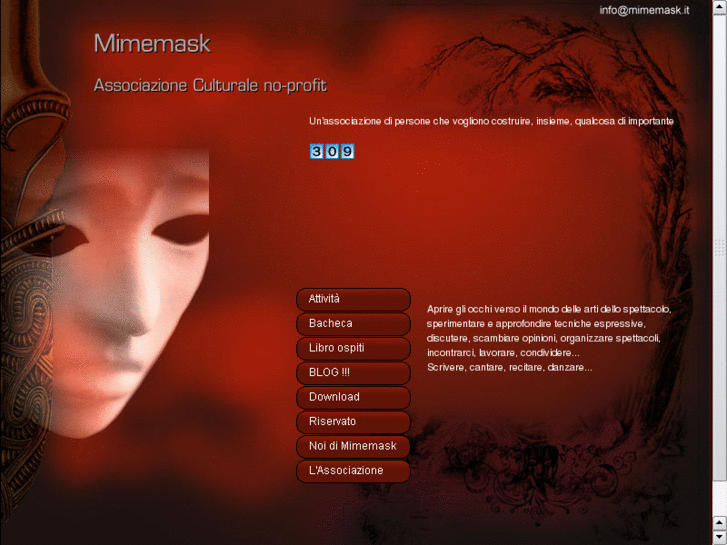
Task: Open L'Associazione page
Action: [353, 471]
